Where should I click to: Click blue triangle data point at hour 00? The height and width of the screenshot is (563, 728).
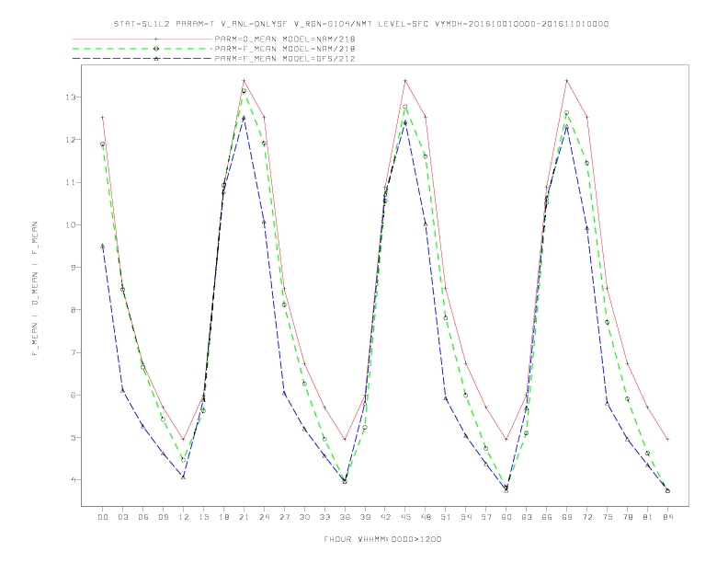(103, 247)
